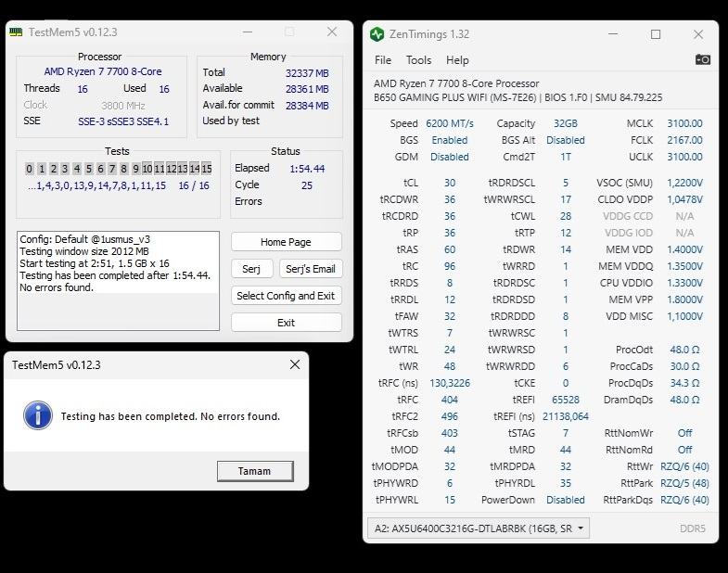Click the tPHYRDL value 35
This screenshot has height=573, width=728.
click(565, 483)
